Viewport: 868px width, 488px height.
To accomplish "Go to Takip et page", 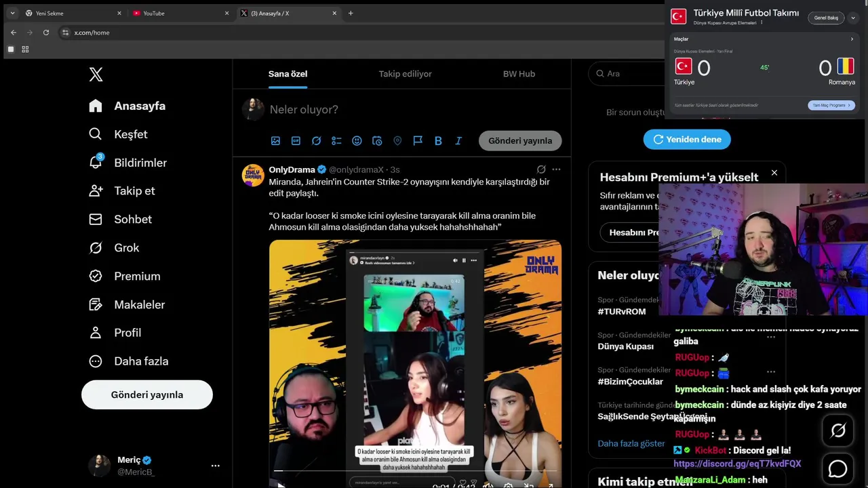I will pos(121,191).
